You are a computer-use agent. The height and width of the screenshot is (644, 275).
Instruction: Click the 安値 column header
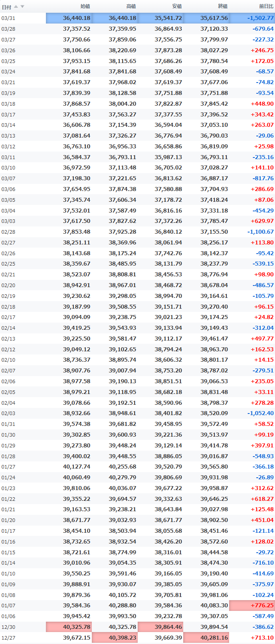pos(177,6)
